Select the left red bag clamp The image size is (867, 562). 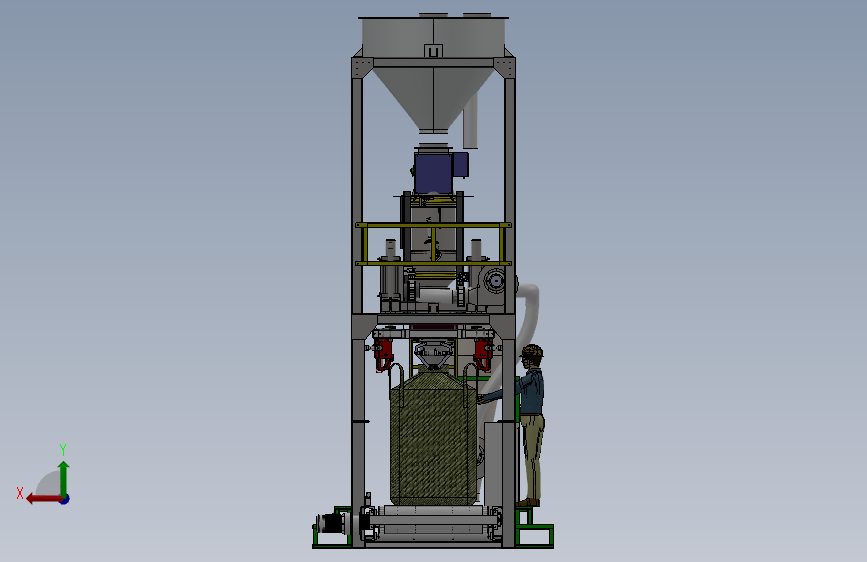[383, 354]
